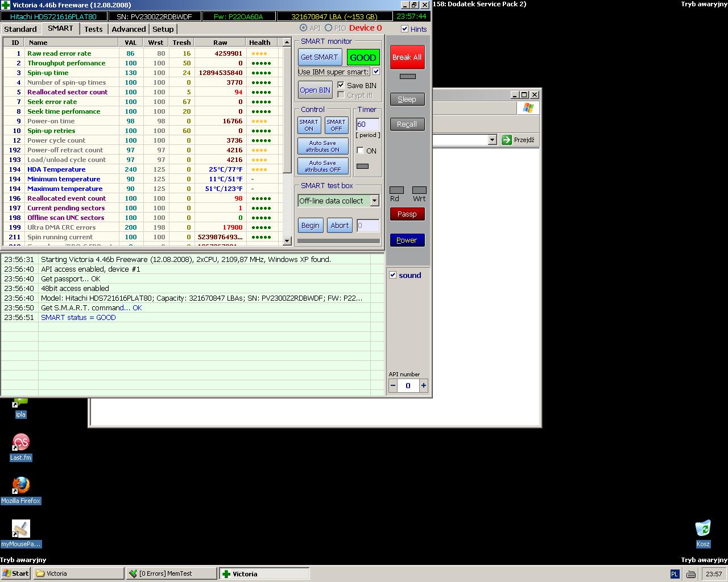Click the Victoria app taskbar button
This screenshot has width=728, height=582.
(264, 573)
